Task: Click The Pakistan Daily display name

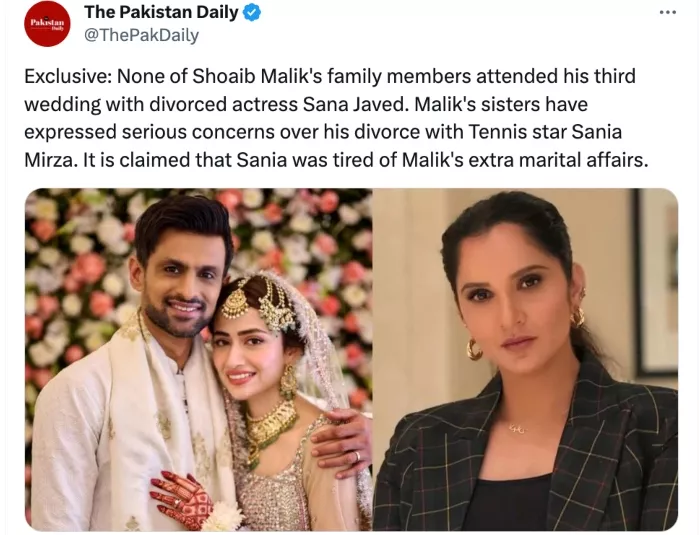Action: pos(161,13)
